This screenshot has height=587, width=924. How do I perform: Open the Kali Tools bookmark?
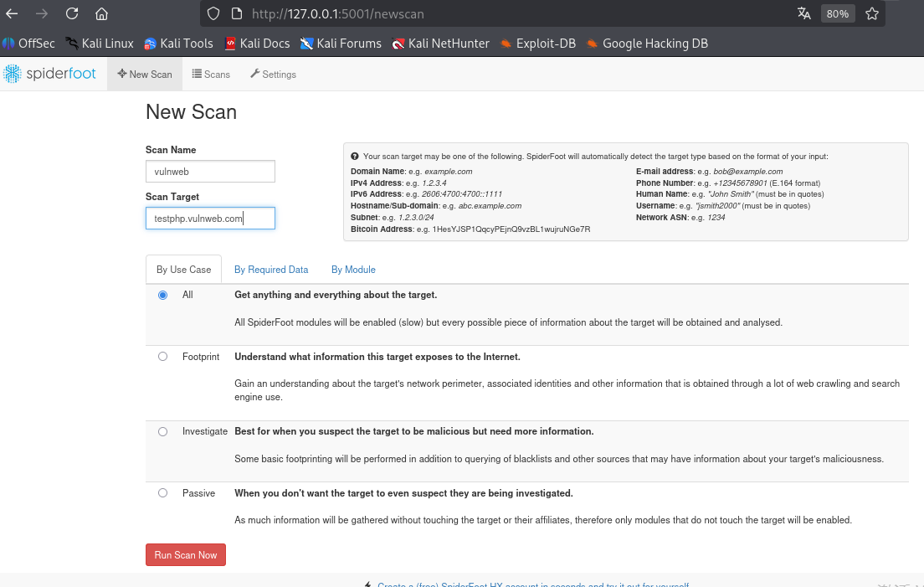(x=178, y=44)
